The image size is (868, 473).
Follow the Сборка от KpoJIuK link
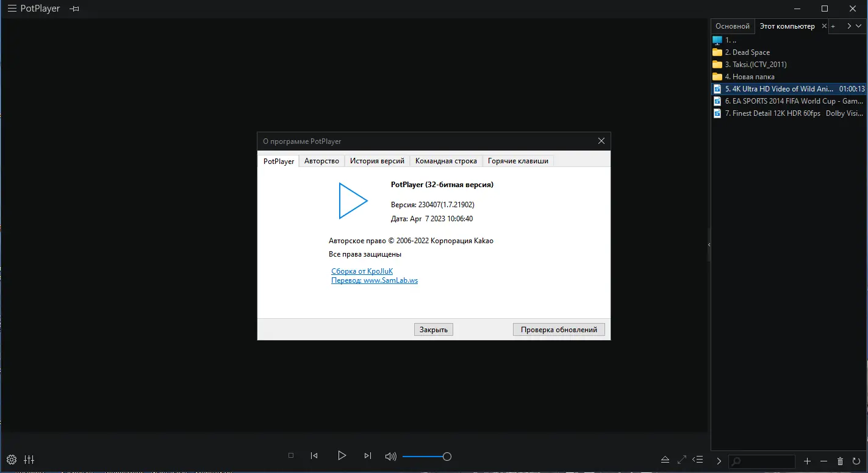[x=362, y=271]
